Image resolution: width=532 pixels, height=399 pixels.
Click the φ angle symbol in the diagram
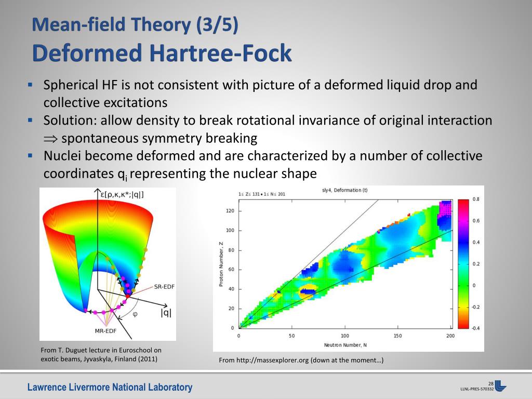tap(135, 314)
